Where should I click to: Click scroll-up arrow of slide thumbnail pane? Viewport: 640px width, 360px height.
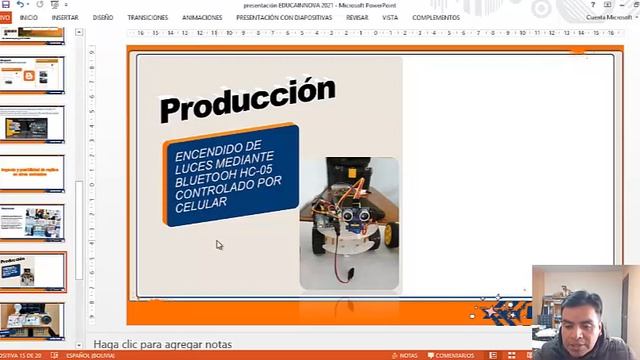click(79, 32)
